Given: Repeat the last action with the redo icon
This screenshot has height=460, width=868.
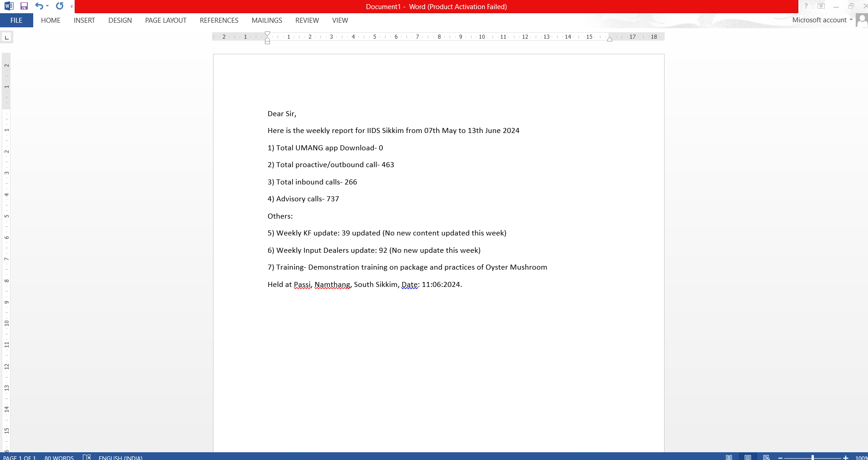Looking at the screenshot, I should pos(60,6).
